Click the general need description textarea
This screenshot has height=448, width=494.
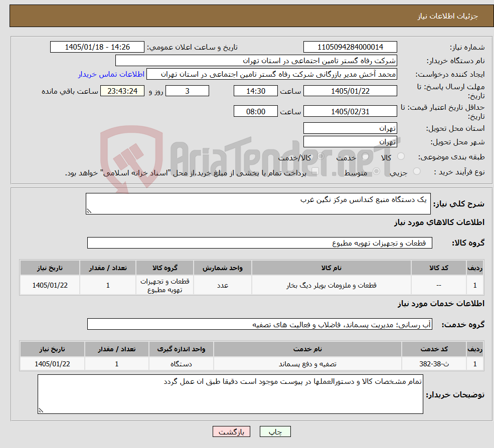pos(258,203)
